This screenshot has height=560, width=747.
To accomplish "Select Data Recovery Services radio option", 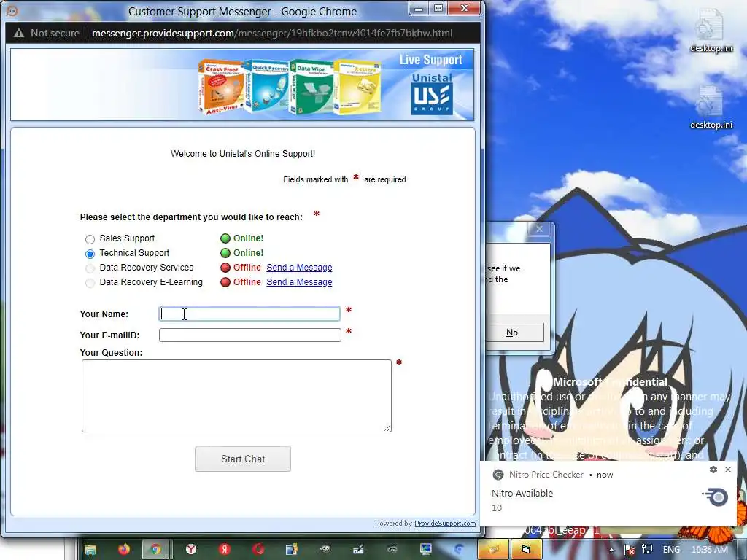I will [90, 268].
